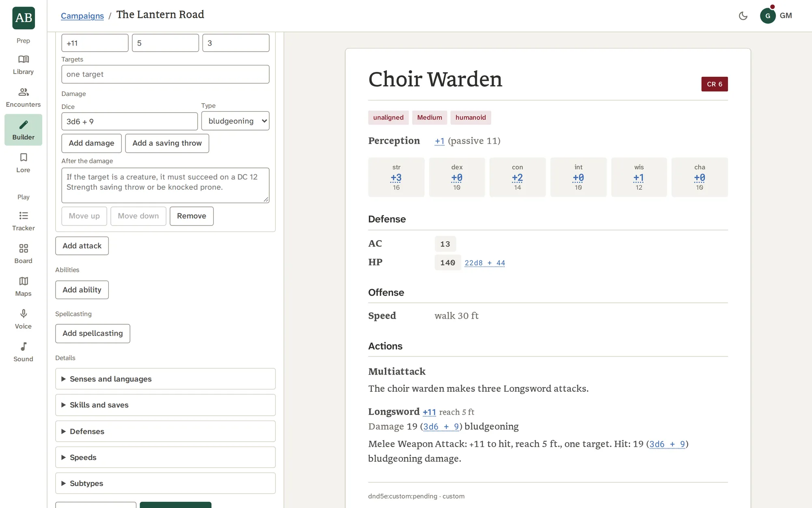Open the damage Type bludgeoning dropdown
Viewport: 812px width, 508px height.
tap(235, 121)
